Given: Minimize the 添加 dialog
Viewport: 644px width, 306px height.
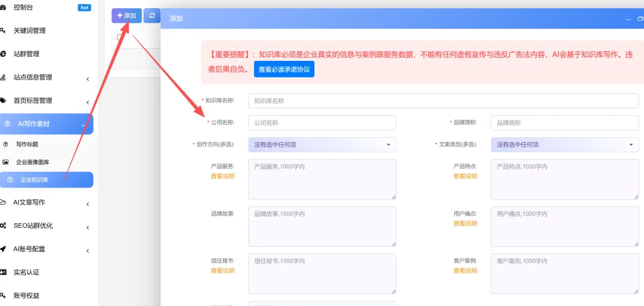Looking at the screenshot, I should coord(628,19).
